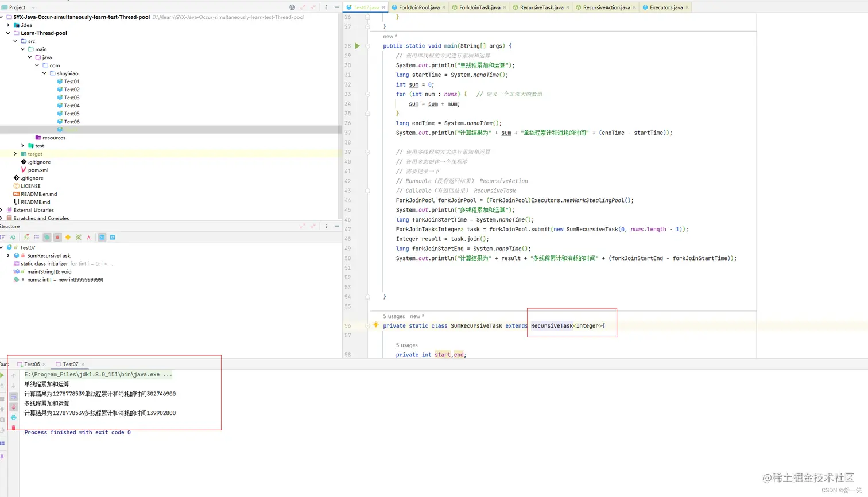Hide the Project tool window
Image resolution: width=868 pixels, height=497 pixels.
[x=336, y=7]
